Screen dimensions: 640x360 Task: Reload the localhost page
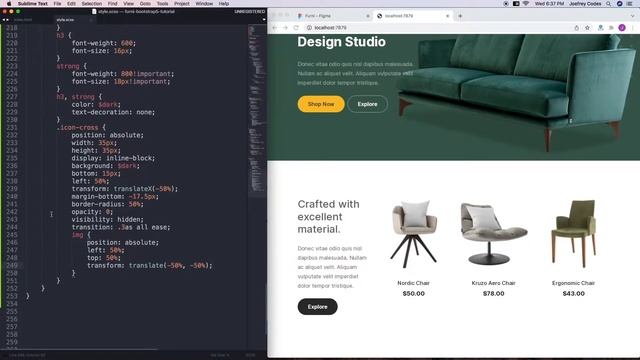click(296, 28)
